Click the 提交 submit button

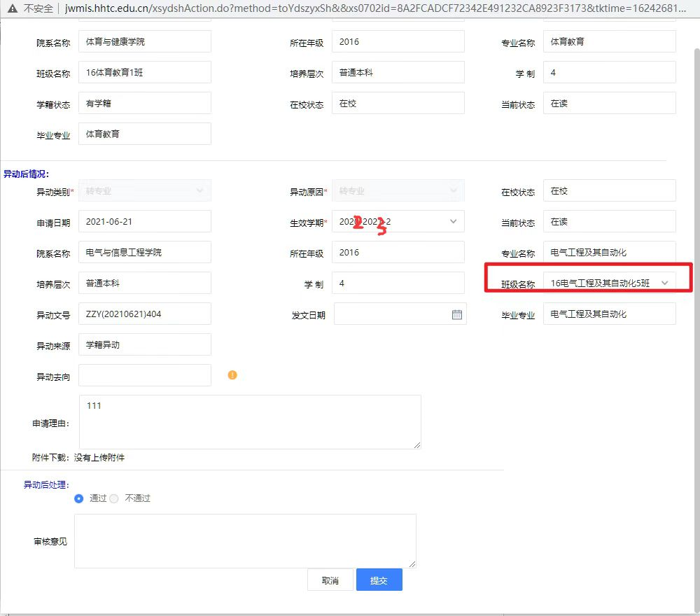click(x=379, y=580)
